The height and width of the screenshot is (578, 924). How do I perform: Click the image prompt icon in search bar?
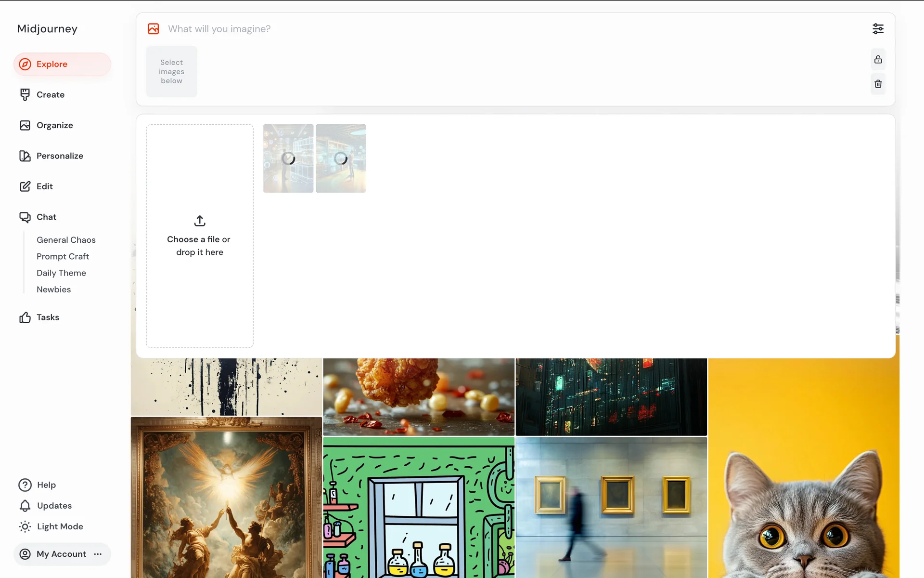pos(154,29)
